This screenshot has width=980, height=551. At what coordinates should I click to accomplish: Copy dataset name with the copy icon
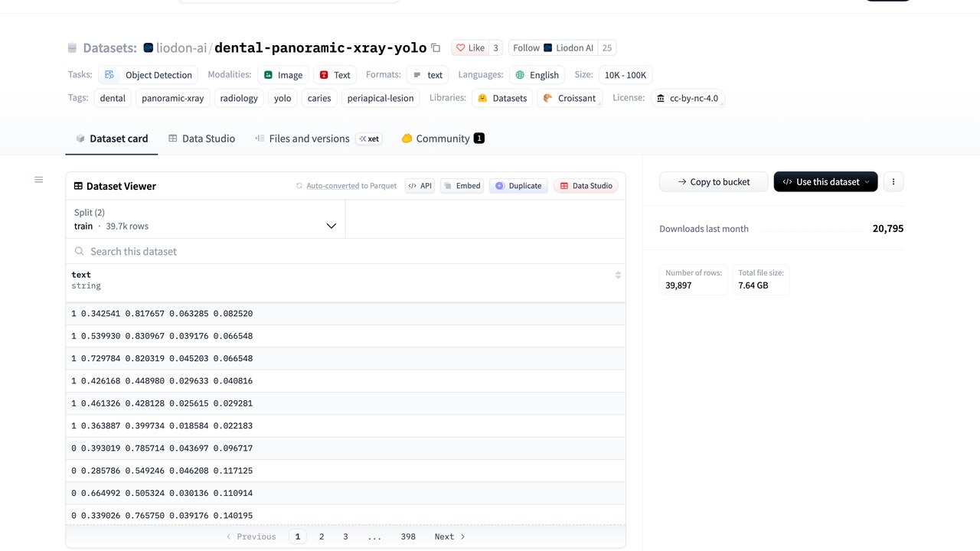(x=436, y=47)
